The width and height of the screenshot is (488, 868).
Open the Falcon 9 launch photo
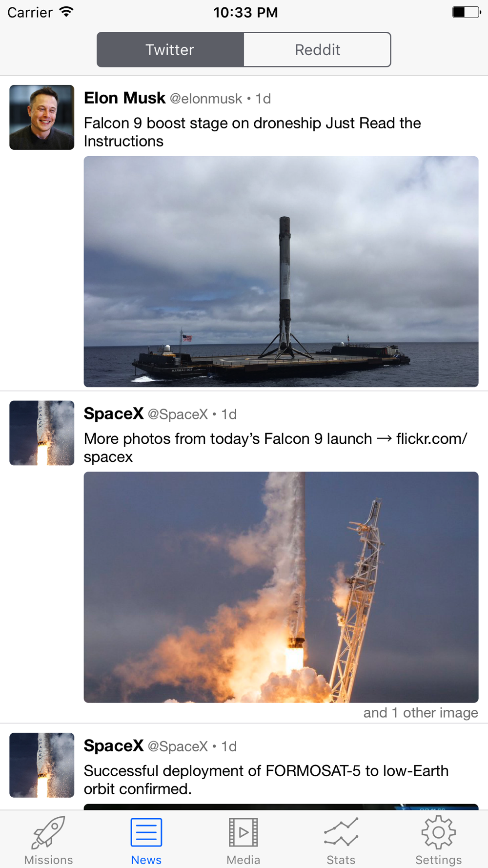(281, 587)
